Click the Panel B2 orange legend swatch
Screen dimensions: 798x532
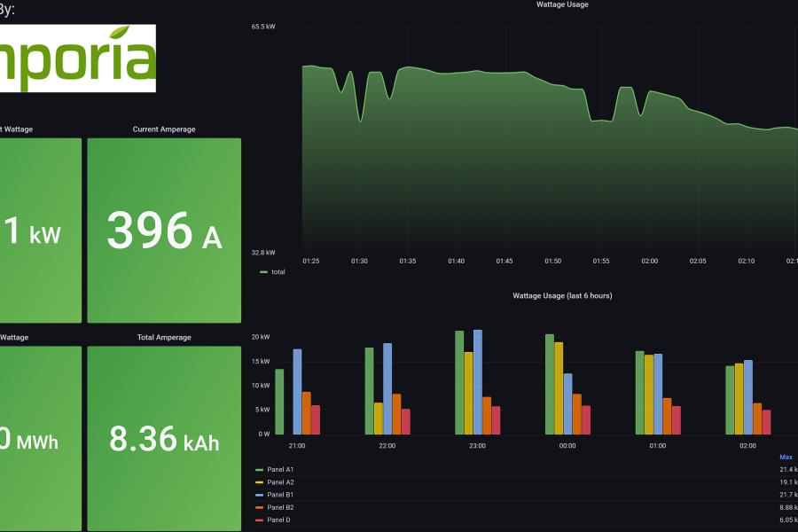tap(259, 507)
